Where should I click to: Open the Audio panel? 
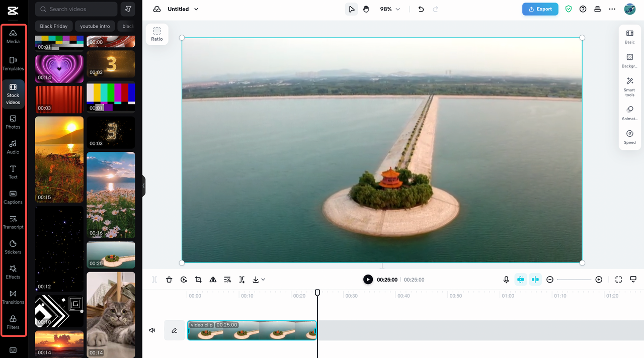click(x=13, y=147)
